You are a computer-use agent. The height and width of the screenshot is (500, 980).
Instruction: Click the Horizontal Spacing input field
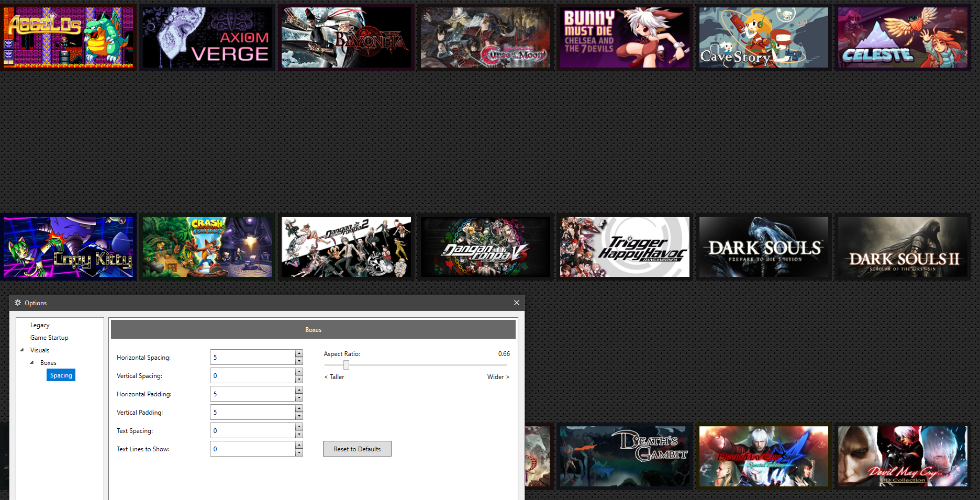(x=253, y=357)
